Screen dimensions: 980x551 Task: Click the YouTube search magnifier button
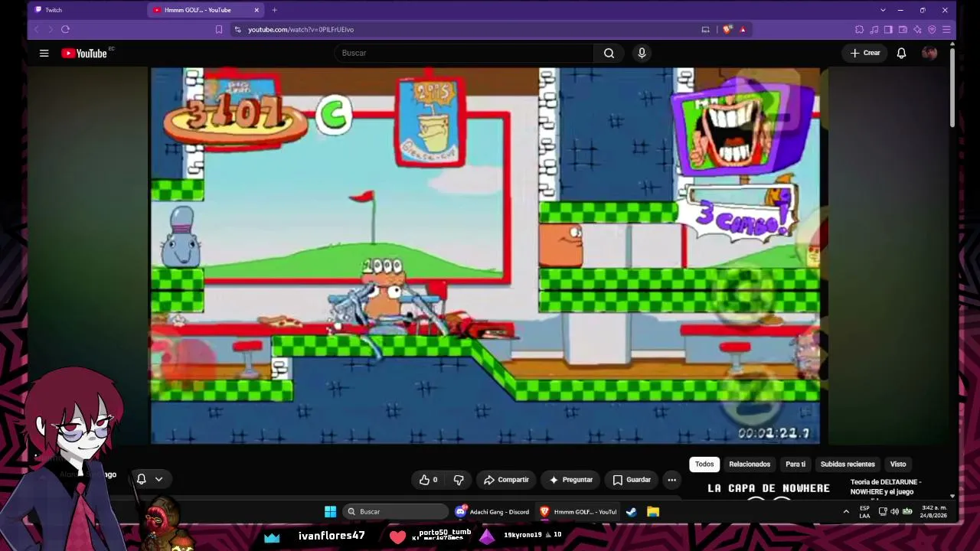click(609, 53)
